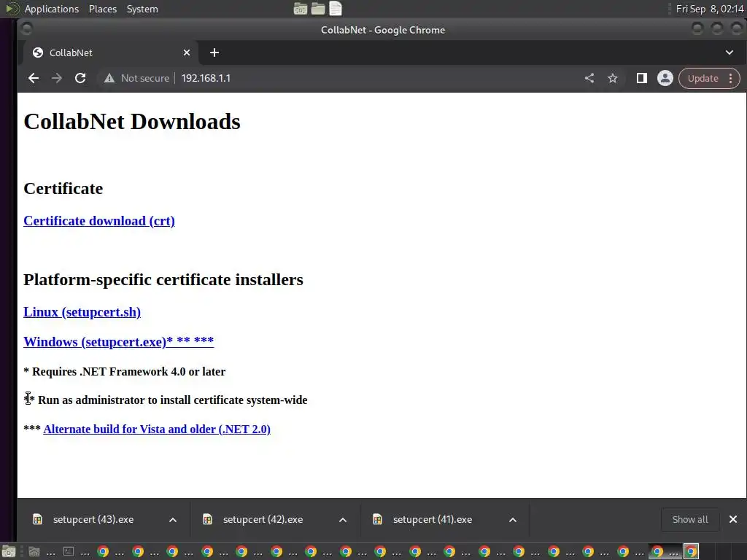Click the Certificate section heading
The image size is (747, 560).
[x=63, y=189]
